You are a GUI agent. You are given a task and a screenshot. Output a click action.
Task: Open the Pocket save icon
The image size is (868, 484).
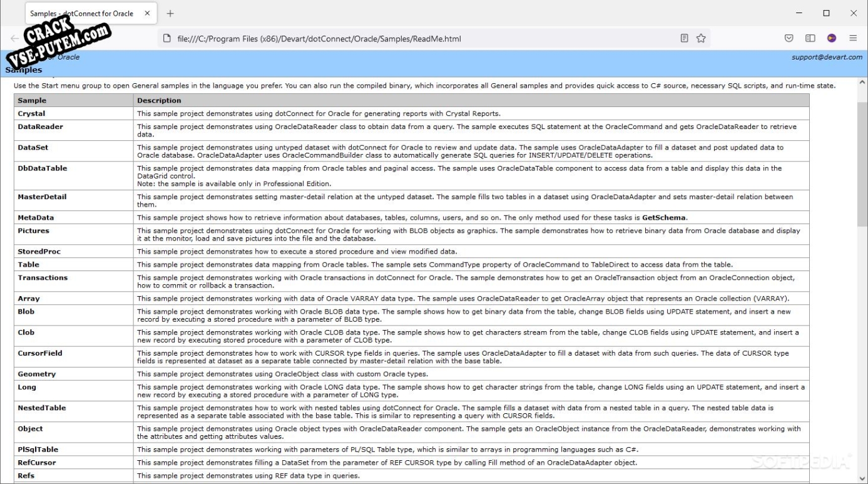click(790, 38)
